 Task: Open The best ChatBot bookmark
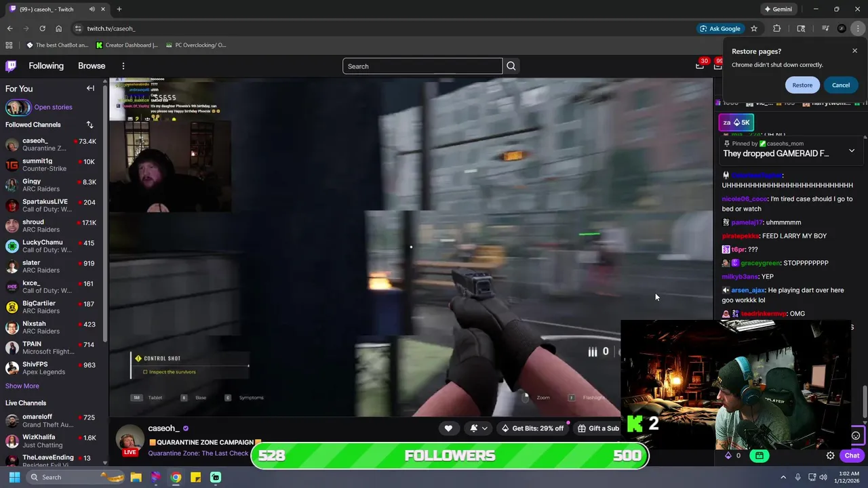point(57,45)
